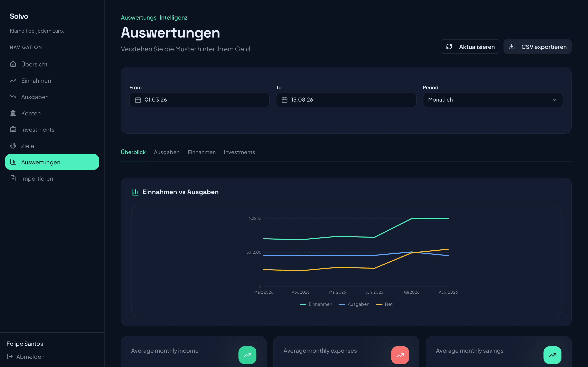
Task: Click the To date field 15.08.26
Action: [x=346, y=100]
